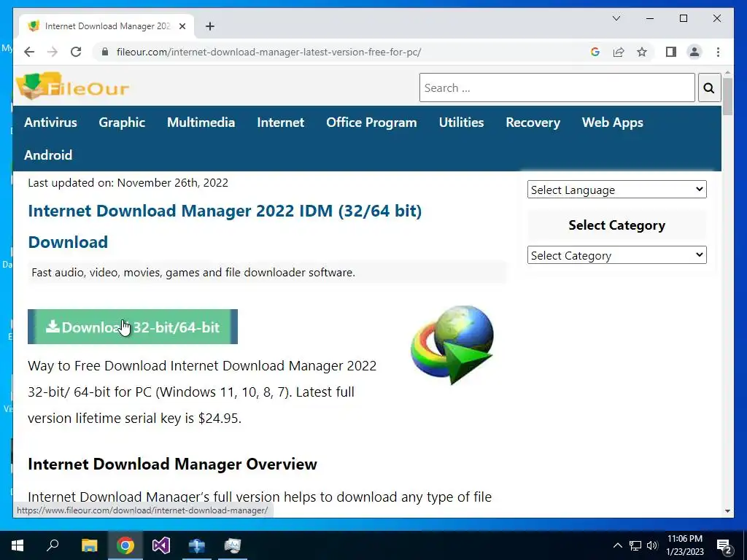747x560 pixels.
Task: Click the Chrome taskbar icon
Action: 125,545
